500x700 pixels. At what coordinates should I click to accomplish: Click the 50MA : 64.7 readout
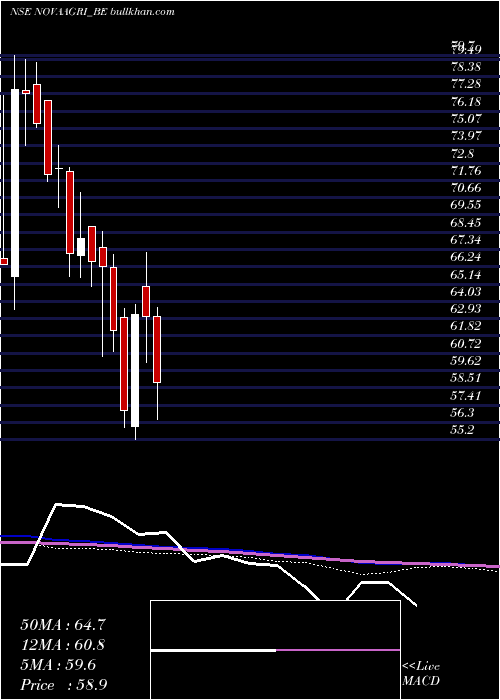point(63,625)
